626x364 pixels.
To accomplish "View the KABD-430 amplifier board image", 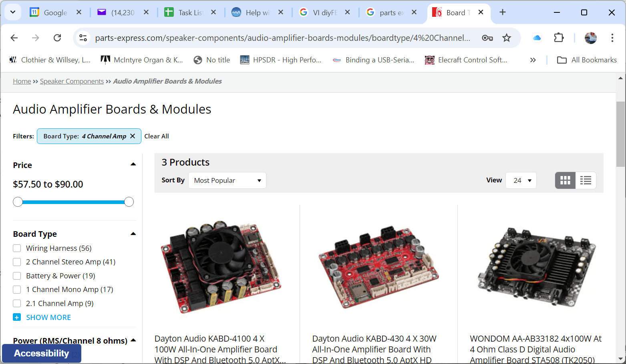I will tap(379, 267).
